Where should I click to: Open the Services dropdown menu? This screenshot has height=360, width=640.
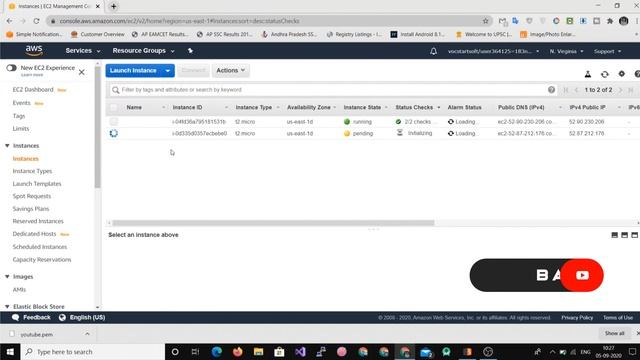tap(82, 51)
